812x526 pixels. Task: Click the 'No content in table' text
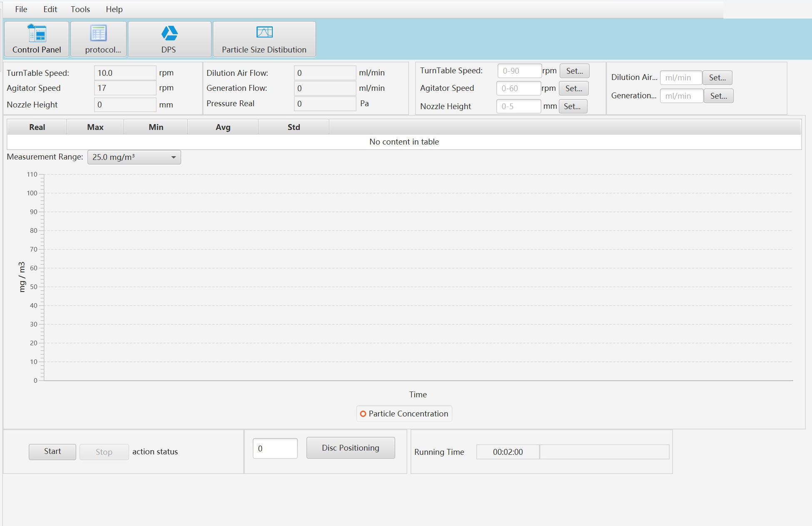coord(404,142)
